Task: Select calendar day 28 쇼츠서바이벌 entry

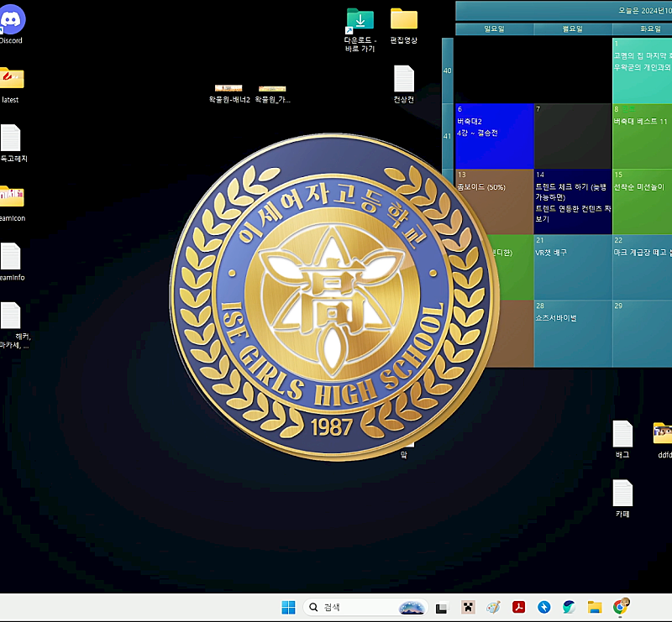Action: 573,332
